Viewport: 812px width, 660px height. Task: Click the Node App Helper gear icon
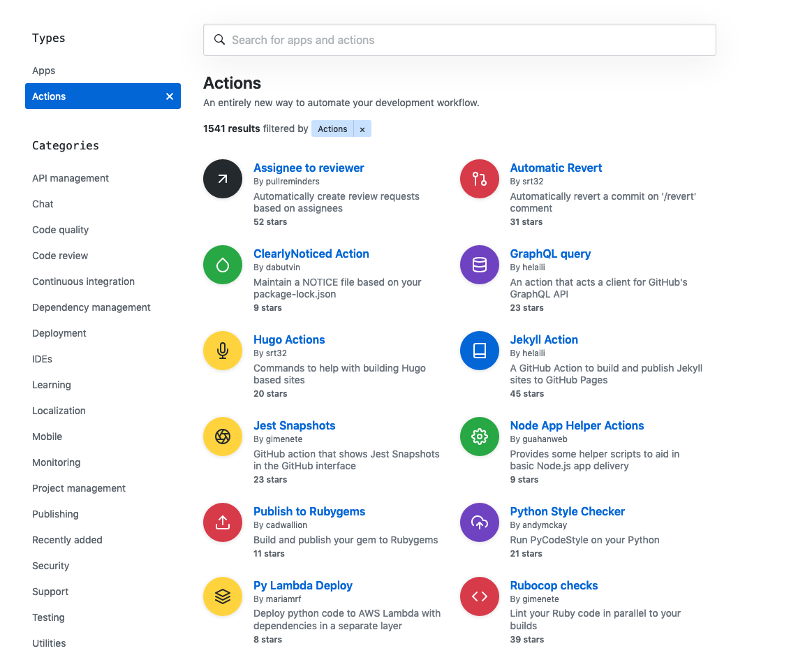(x=479, y=437)
